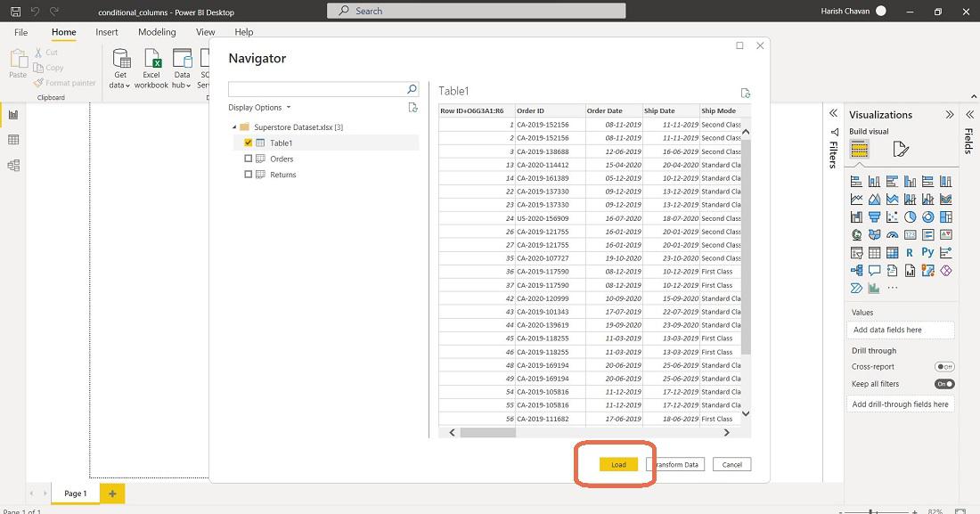Click the yellow Load button
This screenshot has width=980, height=514.
(618, 465)
